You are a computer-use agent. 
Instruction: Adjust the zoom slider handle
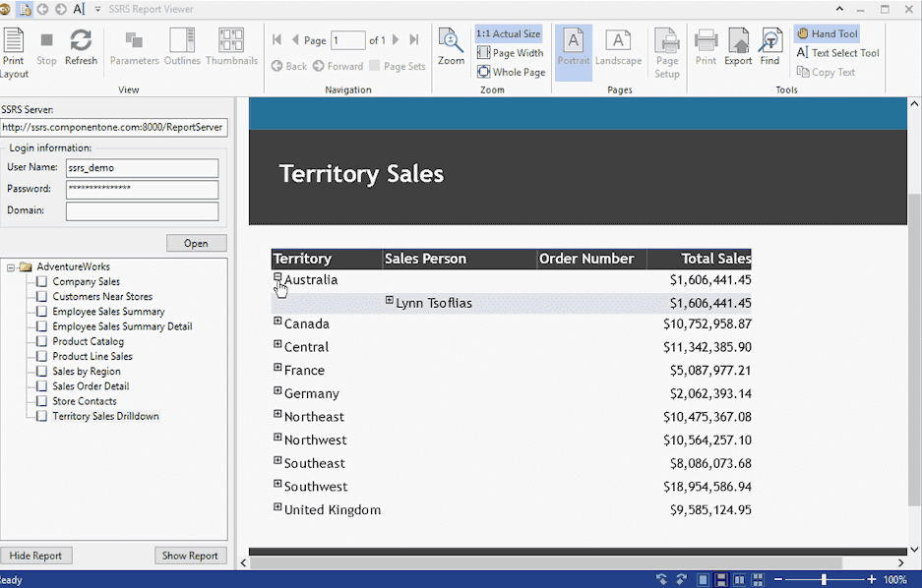[x=824, y=580]
